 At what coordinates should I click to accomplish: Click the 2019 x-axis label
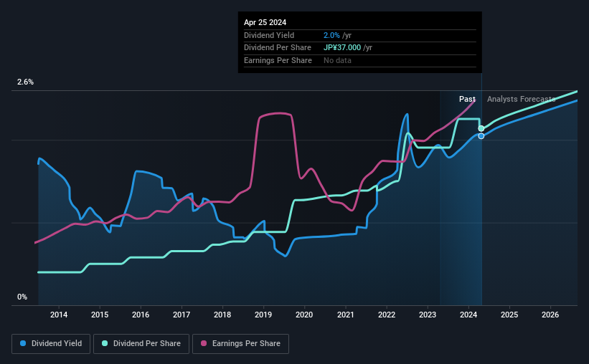tap(263, 315)
